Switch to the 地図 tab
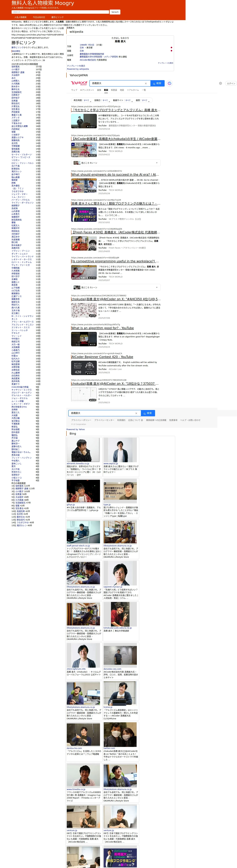 coord(122,90)
